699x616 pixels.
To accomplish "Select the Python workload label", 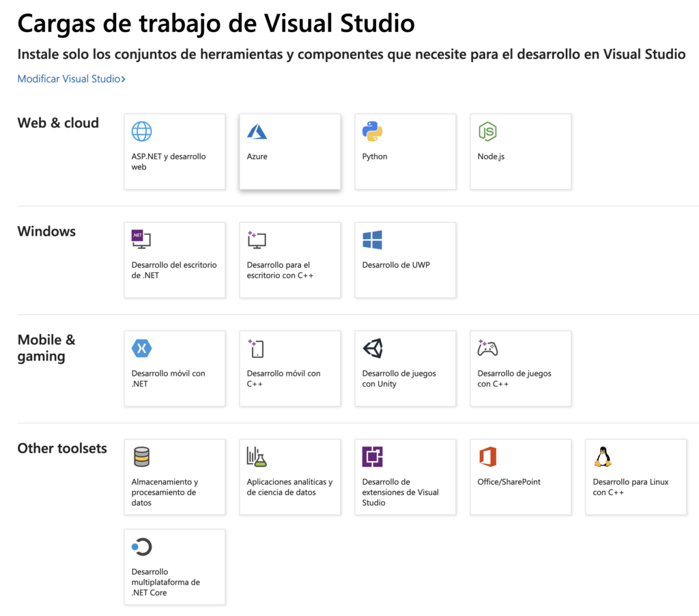I will pyautogui.click(x=375, y=156).
